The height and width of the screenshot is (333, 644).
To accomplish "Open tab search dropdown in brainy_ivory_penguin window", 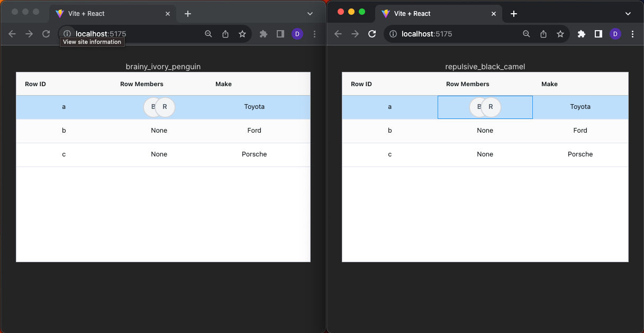I will (x=310, y=14).
